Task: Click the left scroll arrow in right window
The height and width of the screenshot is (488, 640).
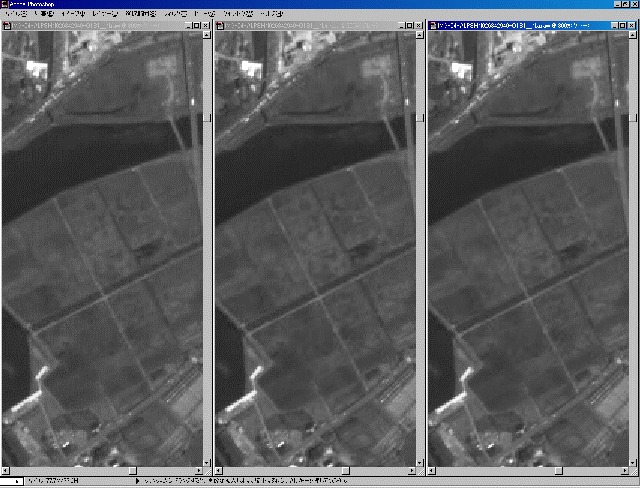Action: (432, 471)
